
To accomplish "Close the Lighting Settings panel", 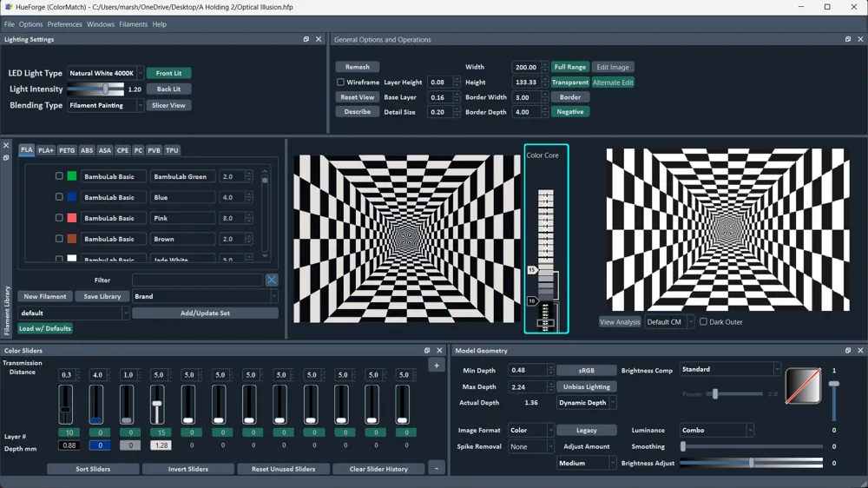I will pyautogui.click(x=319, y=39).
